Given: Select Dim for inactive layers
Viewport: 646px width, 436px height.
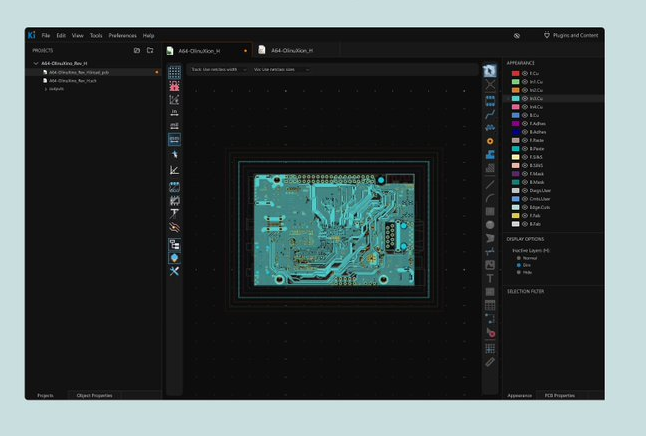Looking at the screenshot, I should point(519,265).
